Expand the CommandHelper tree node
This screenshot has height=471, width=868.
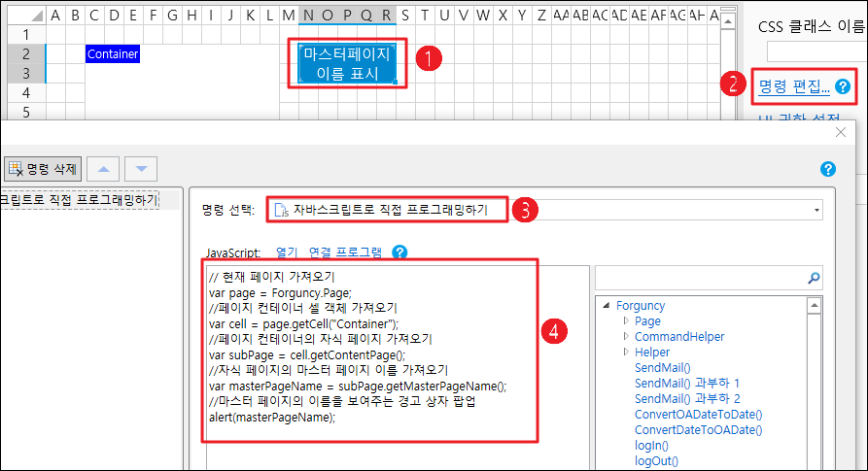[626, 337]
